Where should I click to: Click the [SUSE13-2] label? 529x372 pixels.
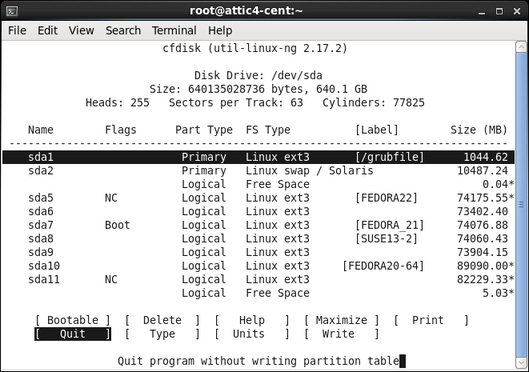pos(386,239)
